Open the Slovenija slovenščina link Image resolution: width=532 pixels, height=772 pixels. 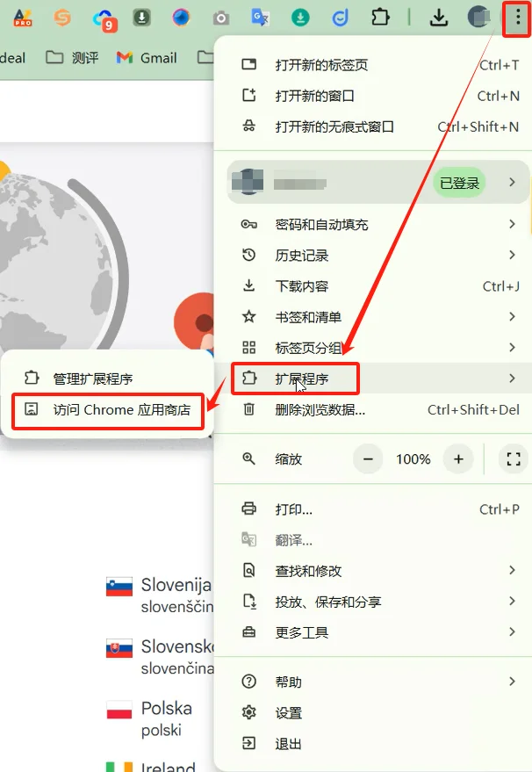point(160,595)
